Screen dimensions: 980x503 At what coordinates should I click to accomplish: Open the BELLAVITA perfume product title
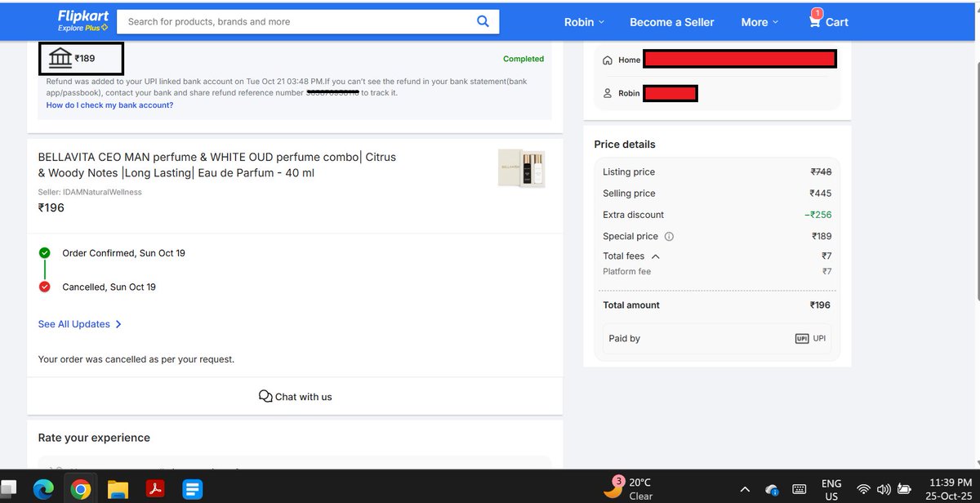pyautogui.click(x=217, y=164)
